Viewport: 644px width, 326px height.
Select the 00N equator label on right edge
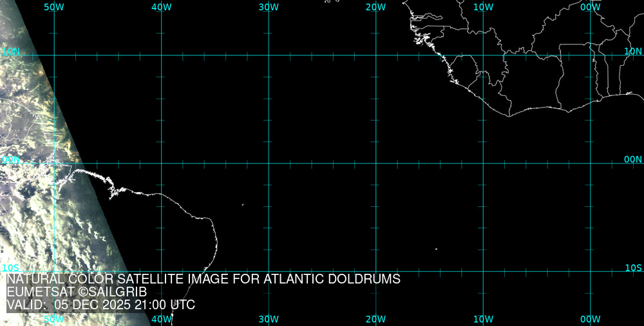(x=633, y=159)
